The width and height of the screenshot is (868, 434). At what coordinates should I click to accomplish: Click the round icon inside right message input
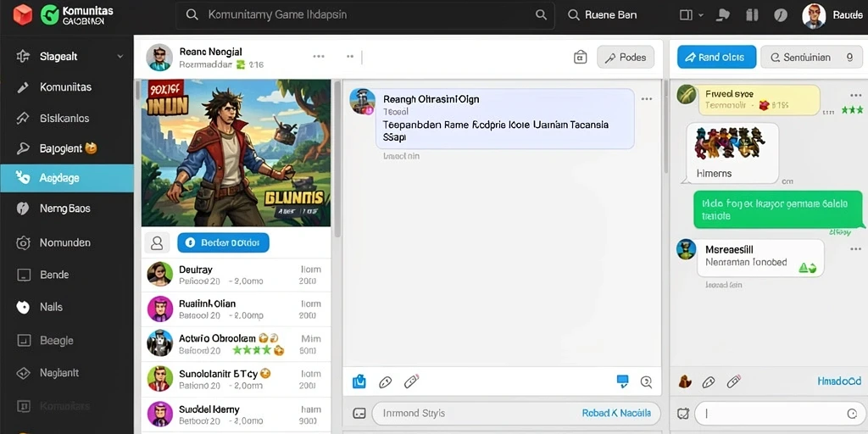852,414
